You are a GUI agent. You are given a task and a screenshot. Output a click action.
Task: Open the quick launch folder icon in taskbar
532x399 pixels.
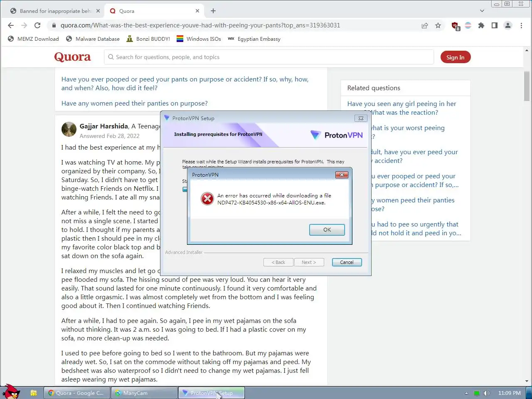tap(34, 393)
